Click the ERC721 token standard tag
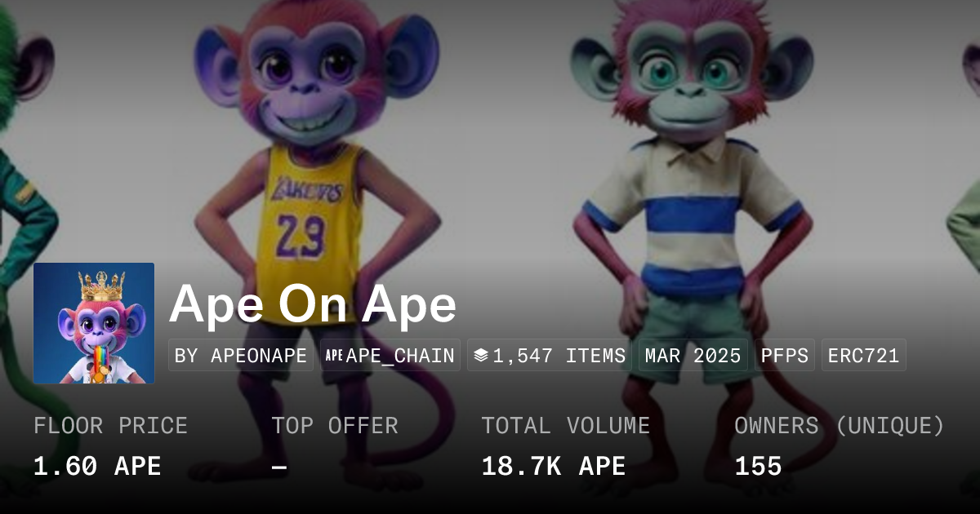Screen dimensions: 980x514 pyautogui.click(x=864, y=356)
